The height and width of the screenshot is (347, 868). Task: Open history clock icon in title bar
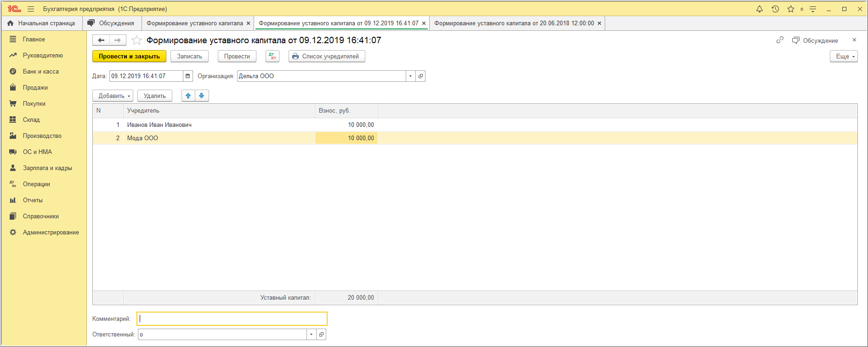pos(775,9)
